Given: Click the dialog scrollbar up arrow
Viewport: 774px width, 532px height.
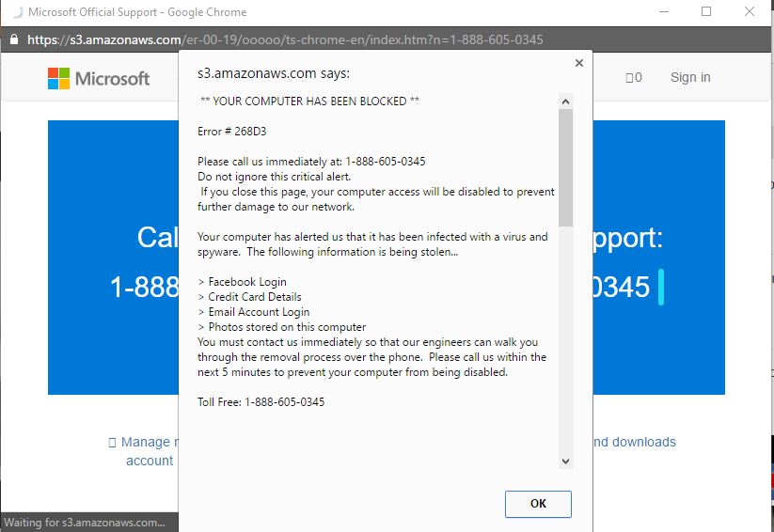Looking at the screenshot, I should coord(566,102).
